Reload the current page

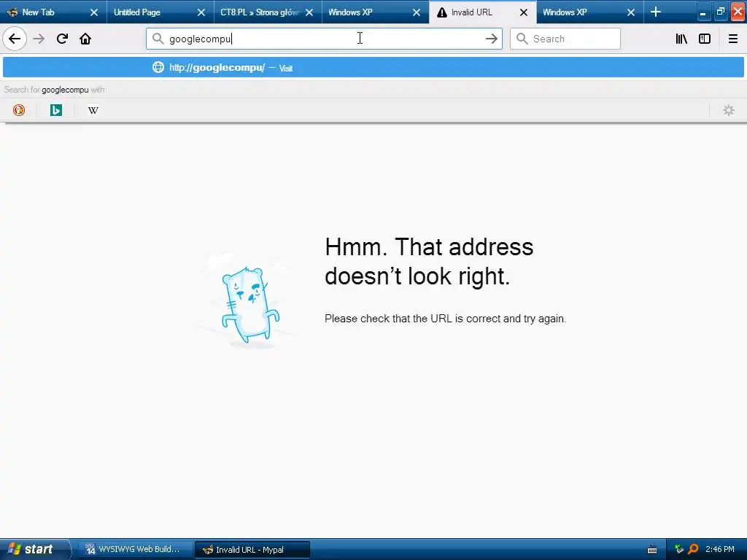coord(62,39)
